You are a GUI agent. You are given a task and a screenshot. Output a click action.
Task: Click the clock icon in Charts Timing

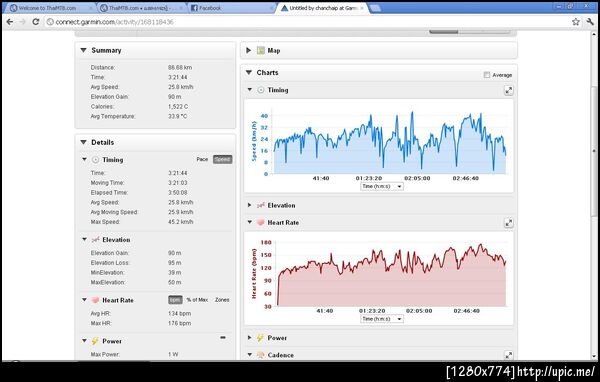(261, 90)
